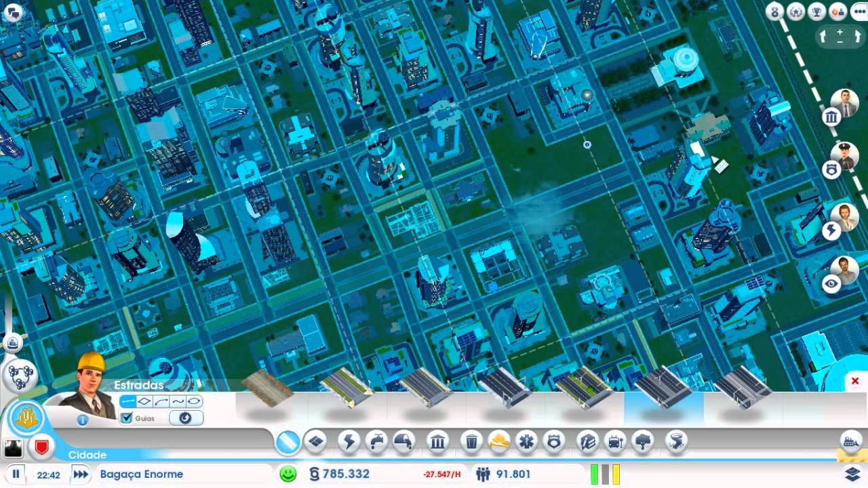This screenshot has width=868, height=488.
Task: Open the Police badge menu
Action: tap(555, 442)
